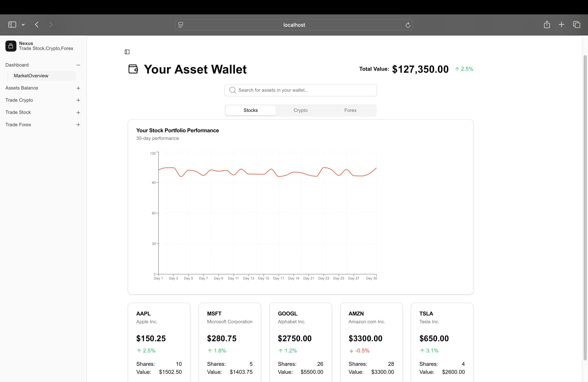Click Tesla Inc. company name

tap(429, 321)
